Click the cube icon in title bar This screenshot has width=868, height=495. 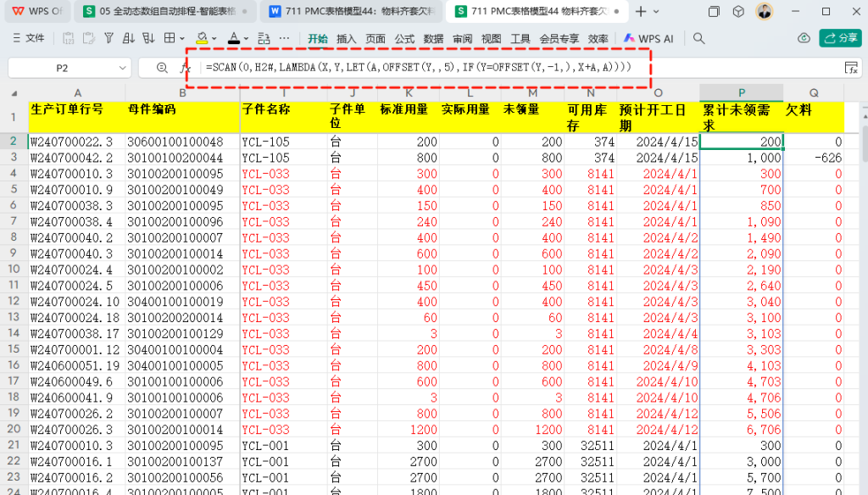point(738,11)
